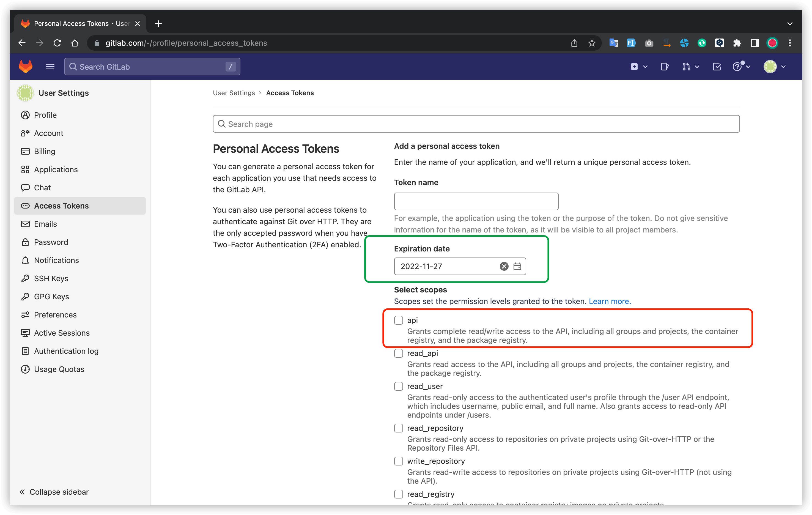
Task: Select the SSH Keys settings icon
Action: [x=25, y=278]
